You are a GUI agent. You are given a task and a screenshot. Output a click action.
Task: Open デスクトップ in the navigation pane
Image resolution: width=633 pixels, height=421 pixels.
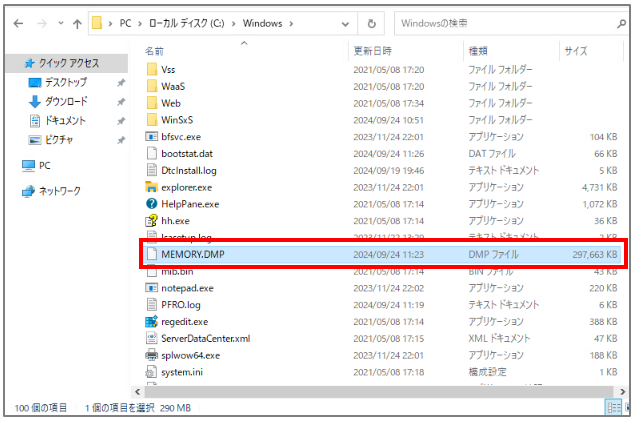[66, 82]
